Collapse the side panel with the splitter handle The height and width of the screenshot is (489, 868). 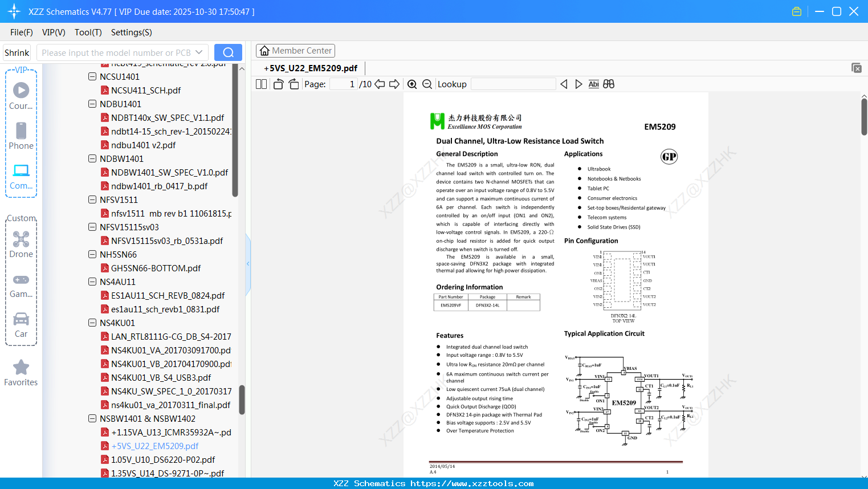pyautogui.click(x=248, y=263)
